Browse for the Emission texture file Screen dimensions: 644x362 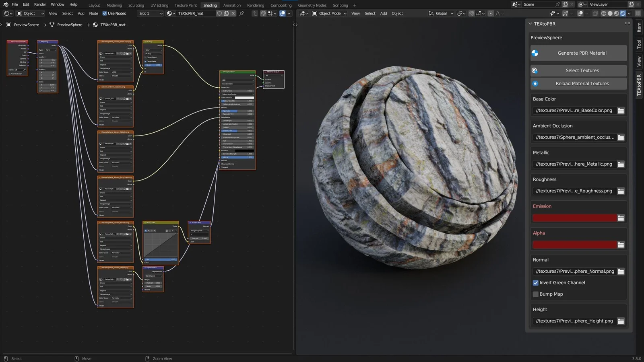tap(621, 218)
